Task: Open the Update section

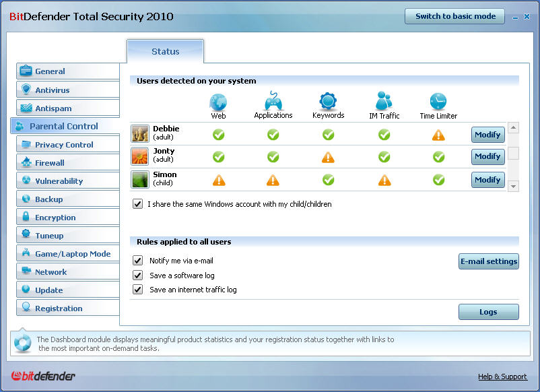Action: coord(68,290)
